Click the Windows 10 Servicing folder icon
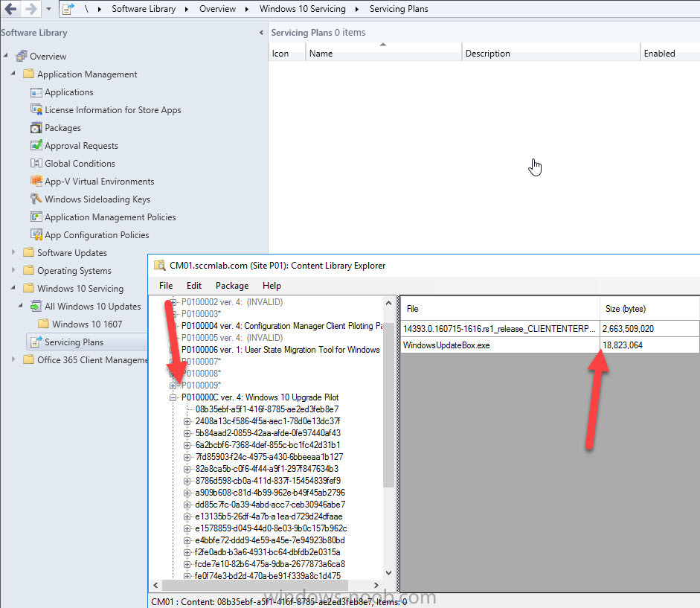This screenshot has height=608, width=700. (28, 288)
